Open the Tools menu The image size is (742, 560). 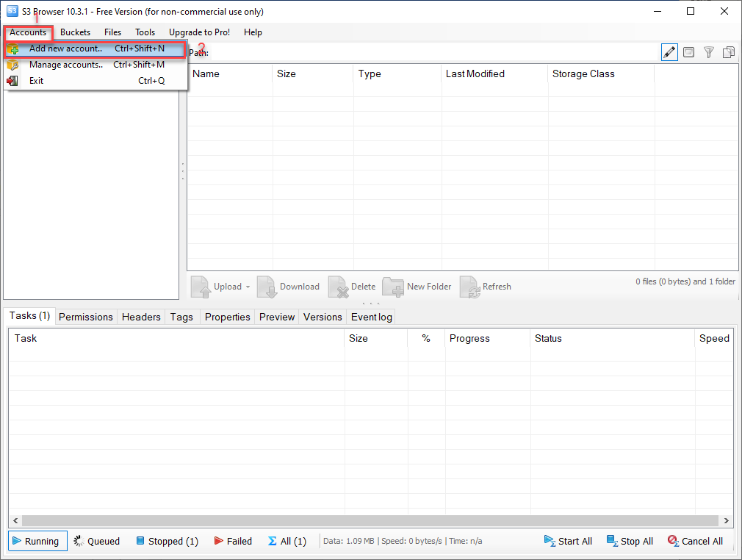coord(145,32)
